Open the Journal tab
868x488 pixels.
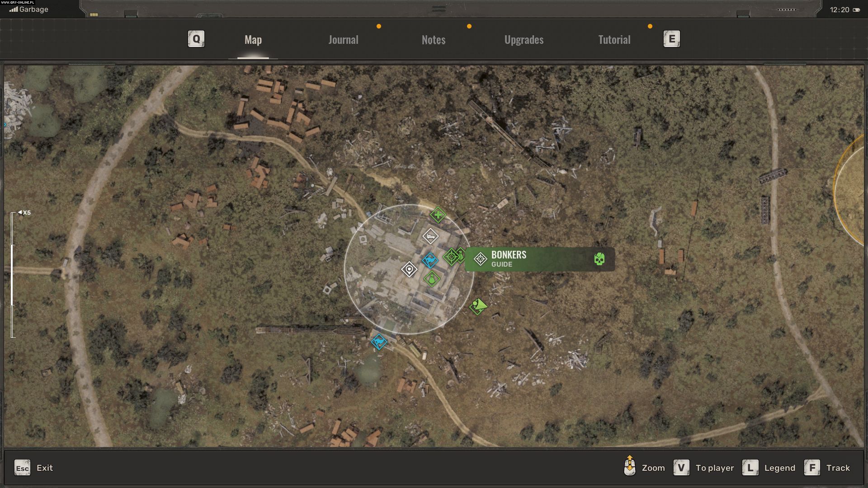tap(343, 40)
